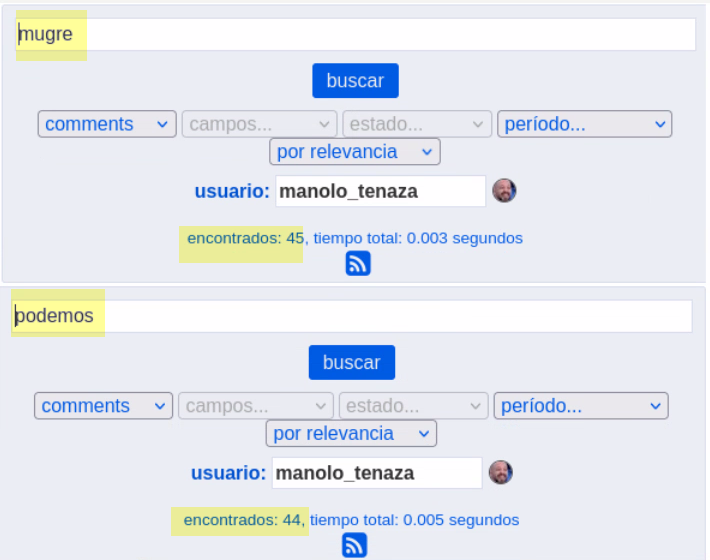
Task: Click the RSS icon below podemos results
Action: pyautogui.click(x=354, y=545)
